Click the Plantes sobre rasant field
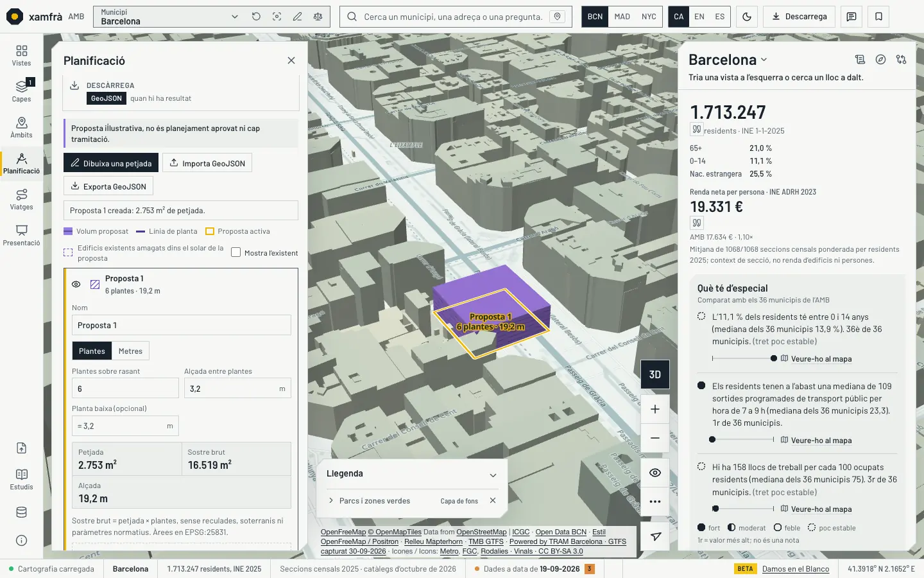924x578 pixels. (125, 388)
